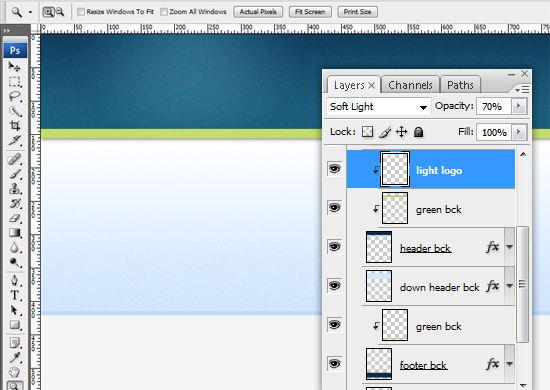550x390 pixels.
Task: Click the Actual Pixels button
Action: (x=258, y=12)
